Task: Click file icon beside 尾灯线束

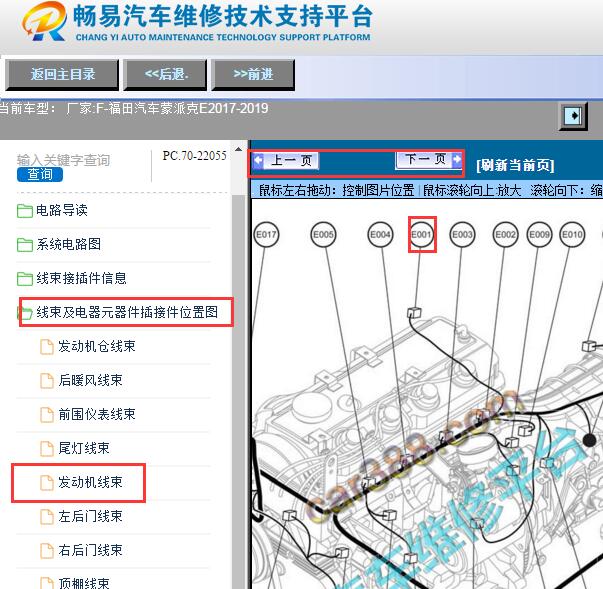Action: click(x=47, y=448)
